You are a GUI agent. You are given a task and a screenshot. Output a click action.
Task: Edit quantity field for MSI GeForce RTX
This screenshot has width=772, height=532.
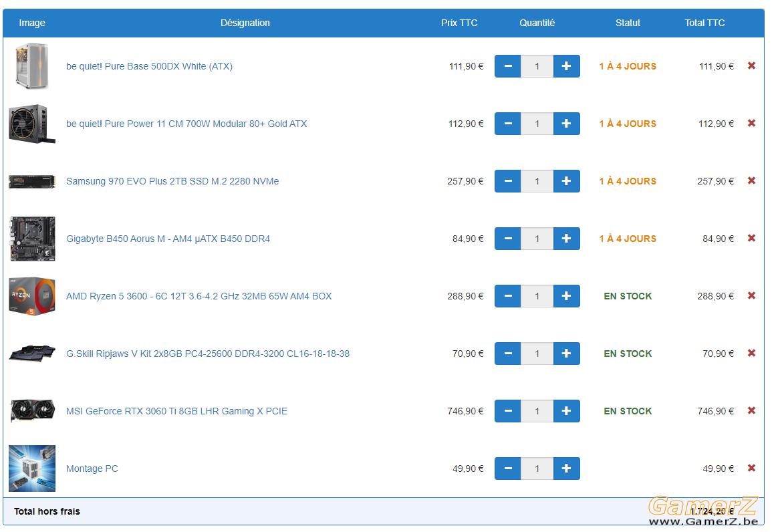point(537,411)
